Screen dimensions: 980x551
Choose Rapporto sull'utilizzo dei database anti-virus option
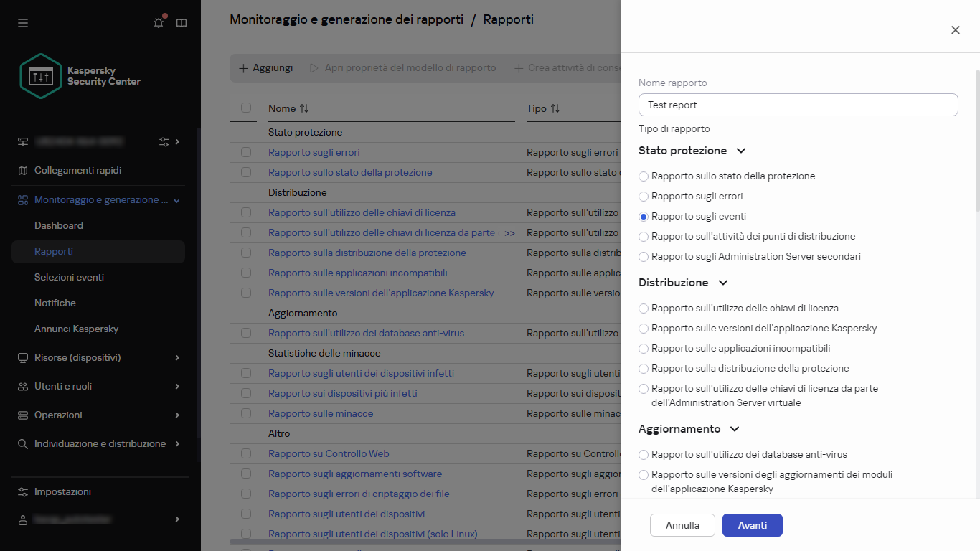pos(644,454)
